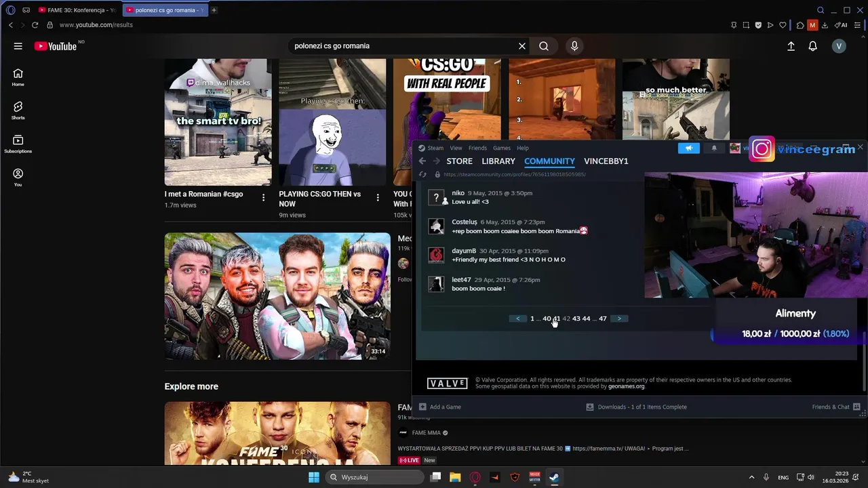The image size is (868, 488).
Task: Click the Steam announcements megaphone button
Action: pyautogui.click(x=688, y=148)
